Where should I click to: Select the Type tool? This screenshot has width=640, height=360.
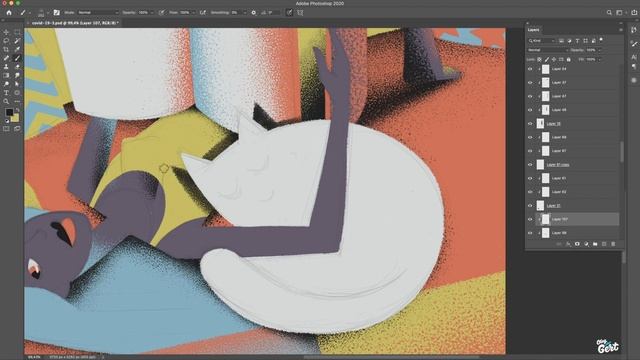click(6, 93)
